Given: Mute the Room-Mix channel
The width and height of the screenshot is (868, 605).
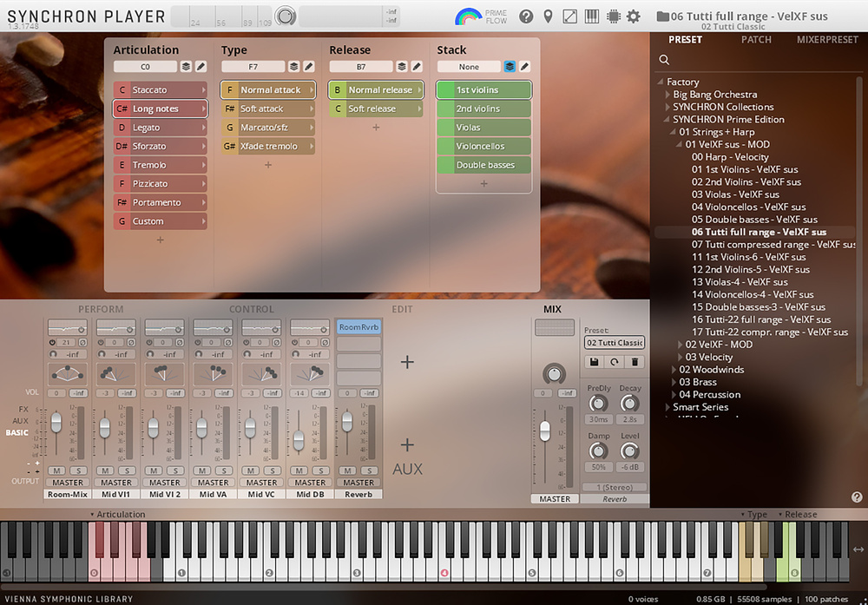Looking at the screenshot, I should click(56, 470).
